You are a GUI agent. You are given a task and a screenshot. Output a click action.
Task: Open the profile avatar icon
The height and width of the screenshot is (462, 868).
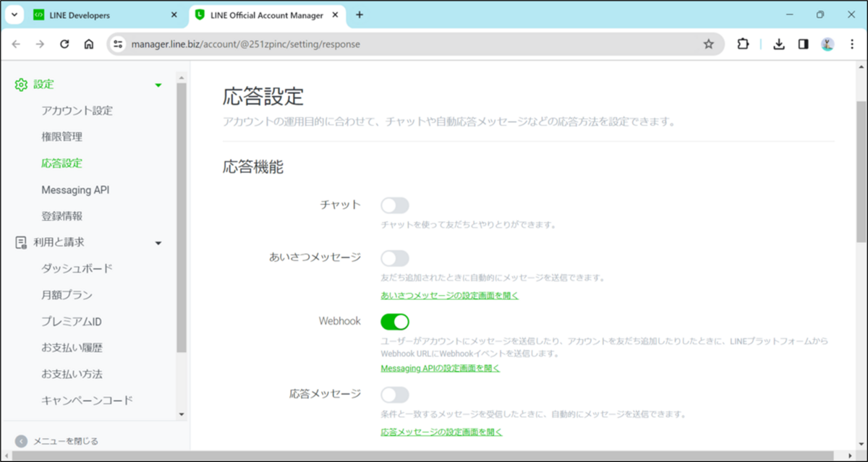click(827, 44)
